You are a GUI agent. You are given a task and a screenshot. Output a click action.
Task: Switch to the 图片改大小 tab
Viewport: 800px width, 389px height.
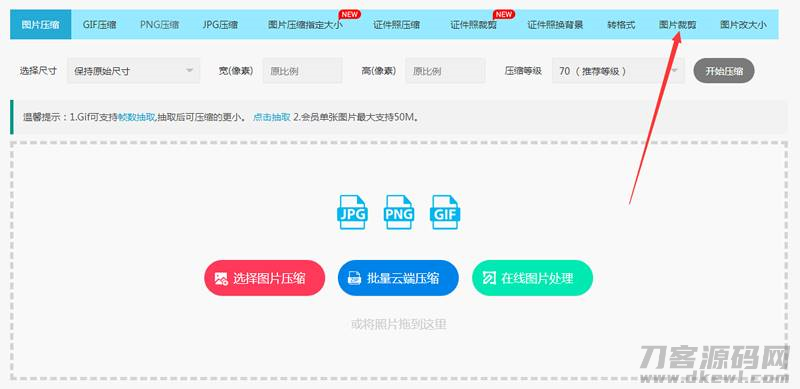coord(743,25)
